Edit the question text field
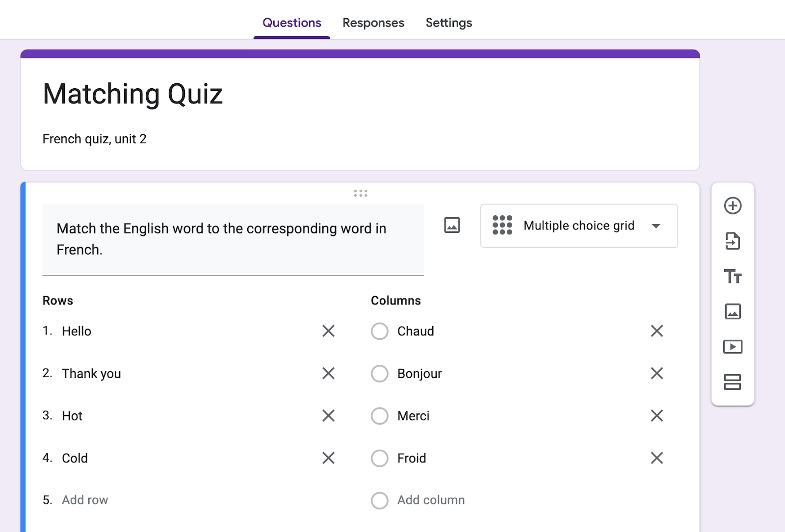785x532 pixels. point(233,239)
